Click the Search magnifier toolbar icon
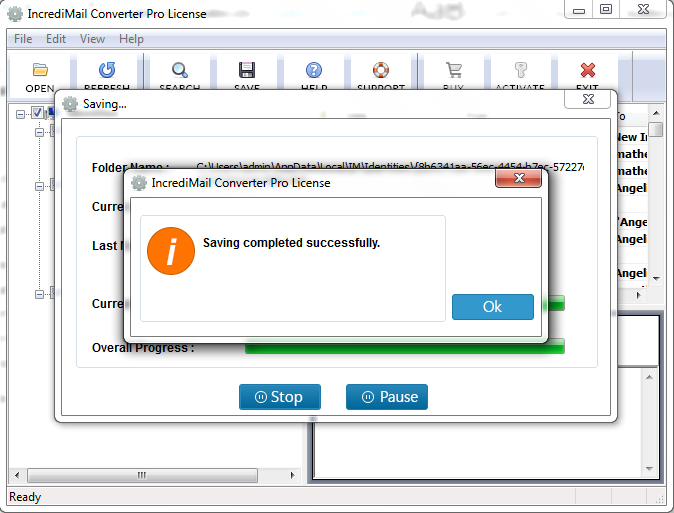The image size is (674, 513). 180,70
